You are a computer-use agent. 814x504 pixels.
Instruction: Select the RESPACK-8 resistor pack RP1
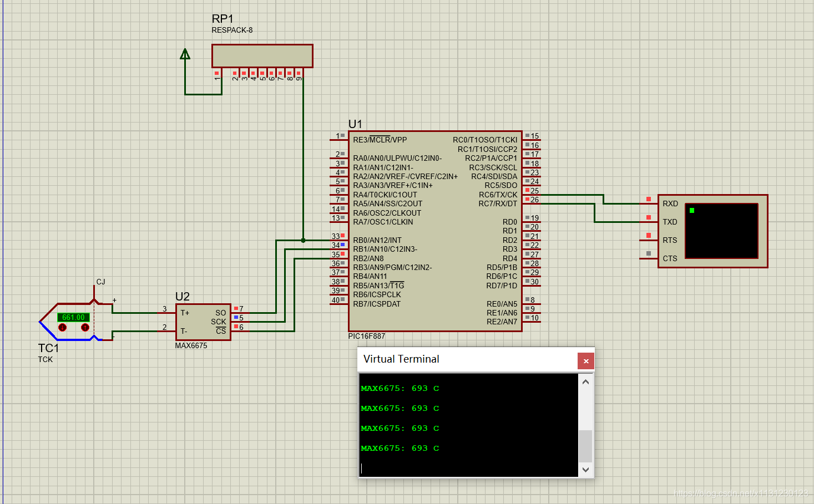tap(262, 56)
